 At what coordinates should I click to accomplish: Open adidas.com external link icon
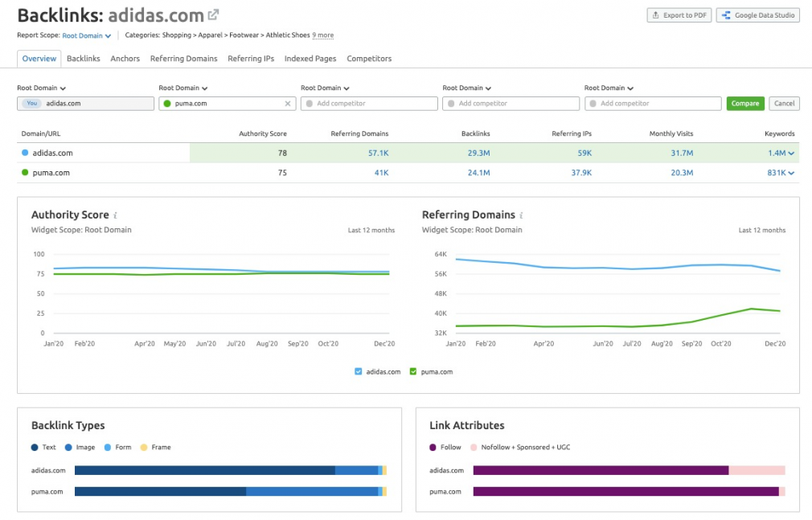213,14
